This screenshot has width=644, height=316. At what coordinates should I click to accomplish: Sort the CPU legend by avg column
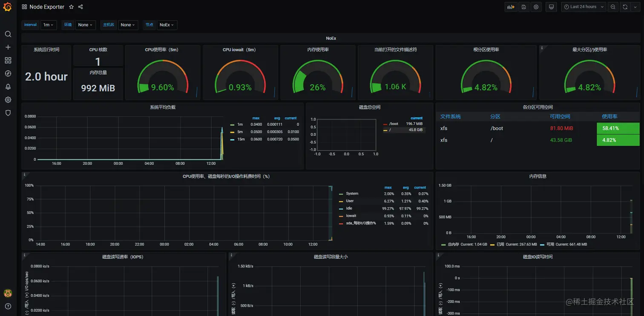pyautogui.click(x=406, y=188)
